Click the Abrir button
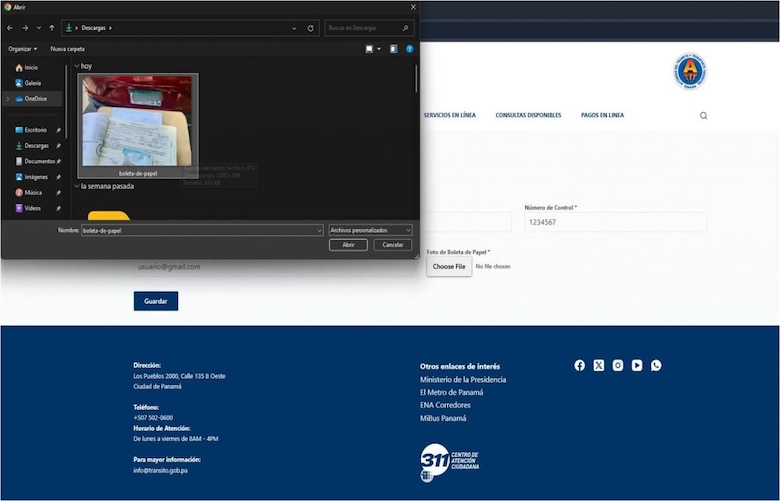Screen dimensions: 780x501 click(348, 244)
